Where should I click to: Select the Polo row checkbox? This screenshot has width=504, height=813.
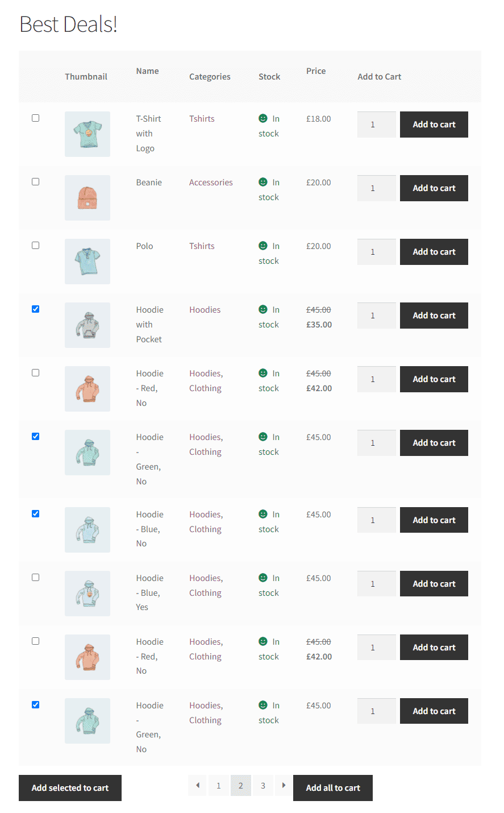[x=36, y=245]
